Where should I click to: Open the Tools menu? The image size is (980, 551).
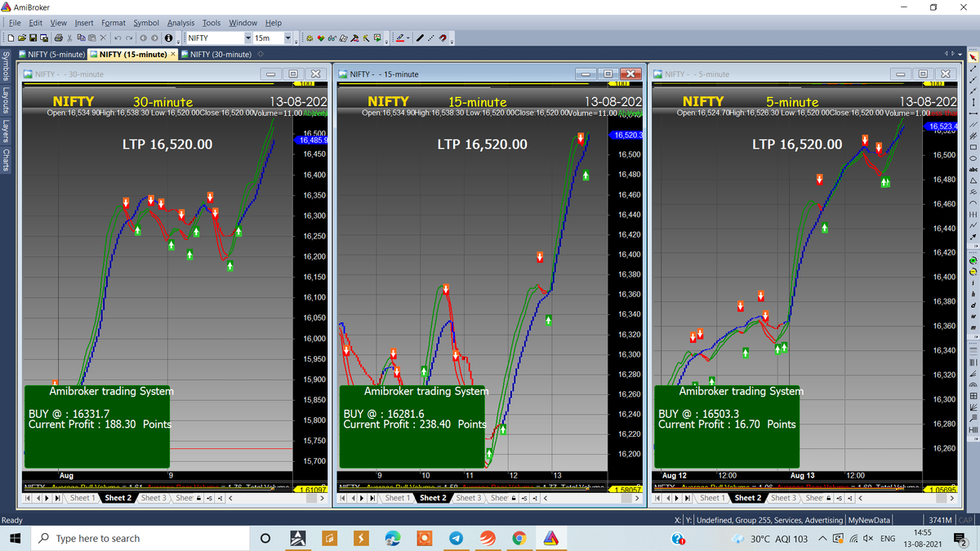(212, 23)
